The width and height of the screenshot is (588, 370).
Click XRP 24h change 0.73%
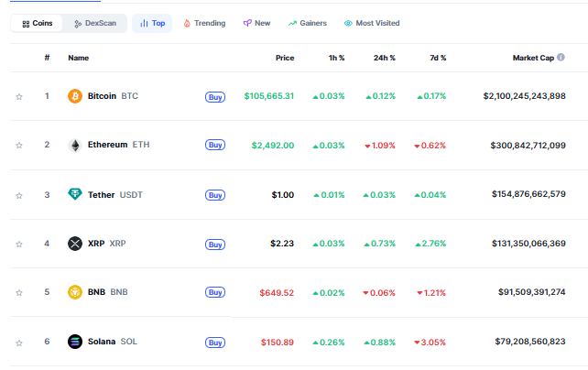coord(379,244)
